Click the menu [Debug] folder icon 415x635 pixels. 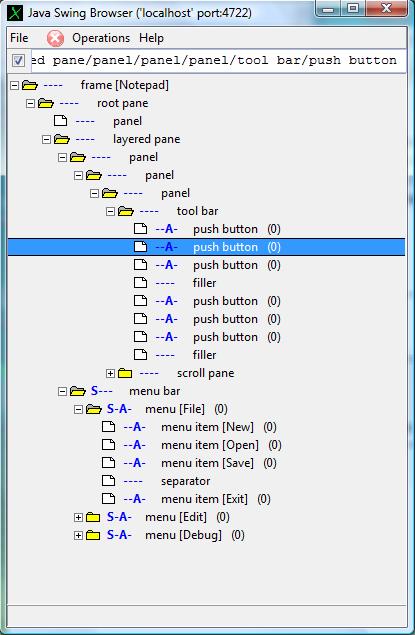93,535
